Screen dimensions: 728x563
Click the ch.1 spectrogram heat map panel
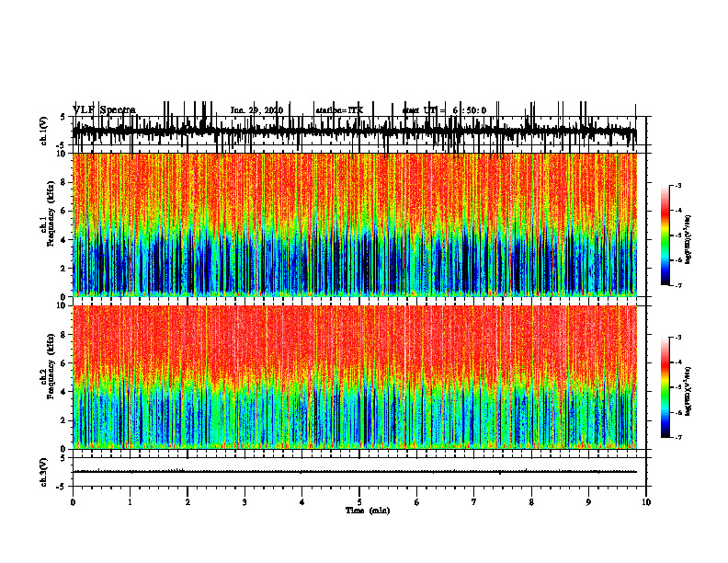click(355, 224)
